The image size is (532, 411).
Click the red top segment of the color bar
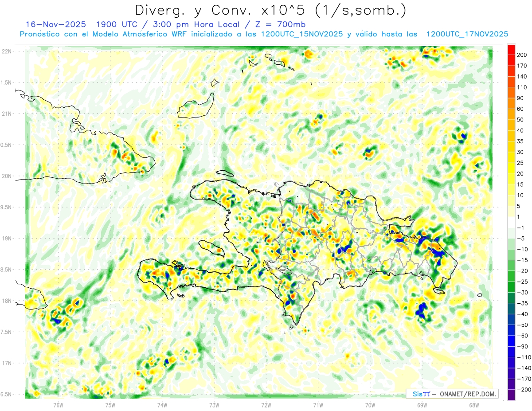(511, 49)
